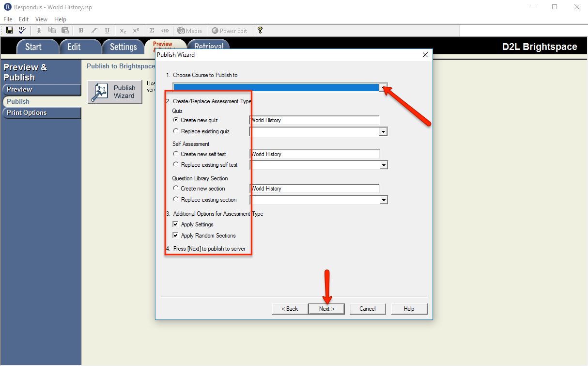The height and width of the screenshot is (366, 588).
Task: Click the Help button in wizard
Action: [409, 309]
